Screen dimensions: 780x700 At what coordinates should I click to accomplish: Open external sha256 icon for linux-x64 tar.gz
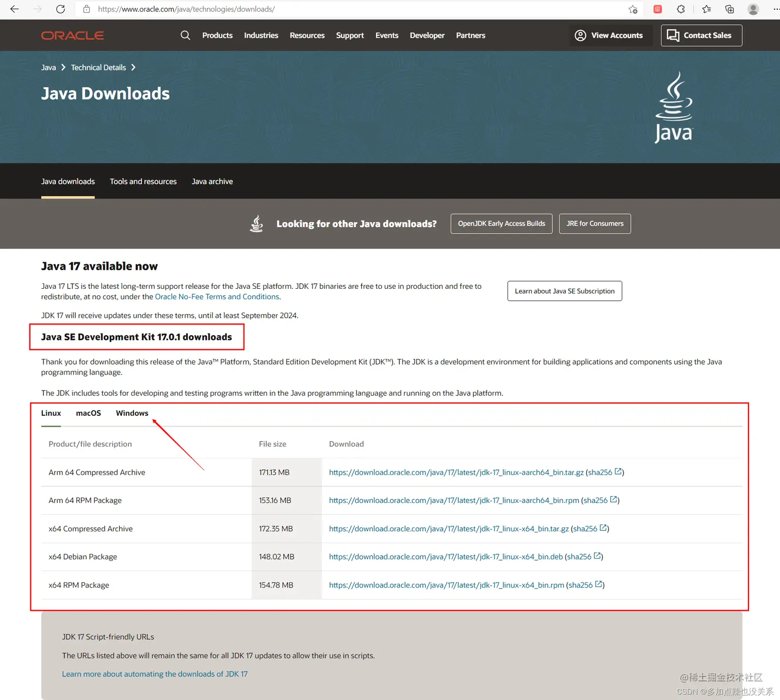pos(603,528)
